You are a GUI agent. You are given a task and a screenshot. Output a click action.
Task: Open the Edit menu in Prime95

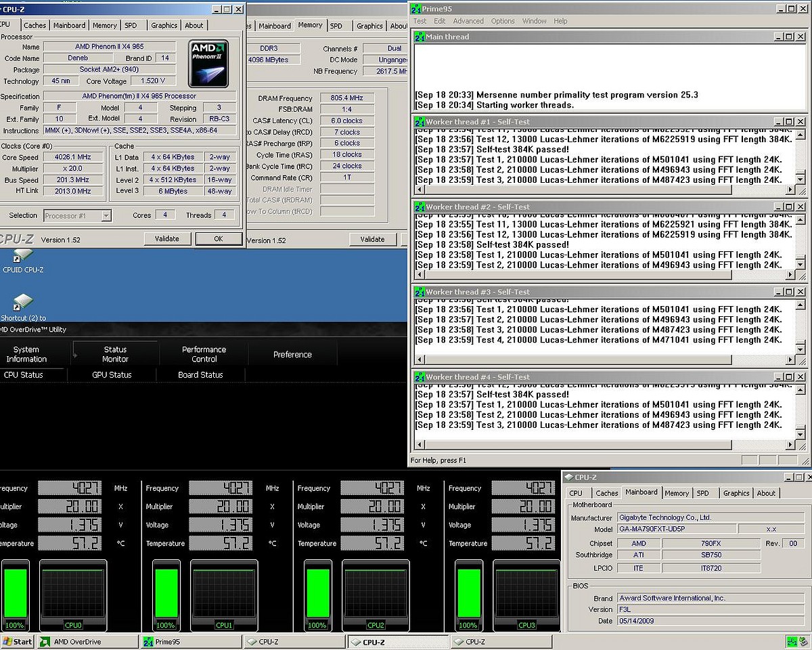point(440,21)
